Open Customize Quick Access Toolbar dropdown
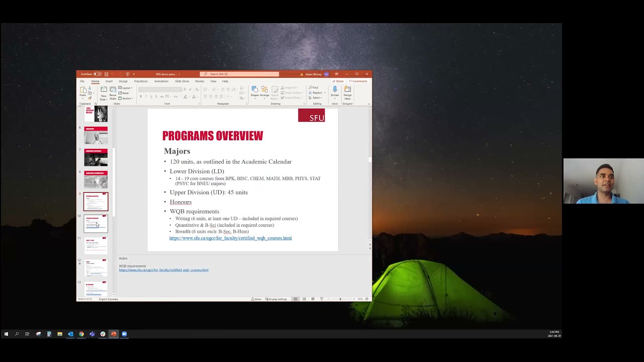 (x=134, y=74)
